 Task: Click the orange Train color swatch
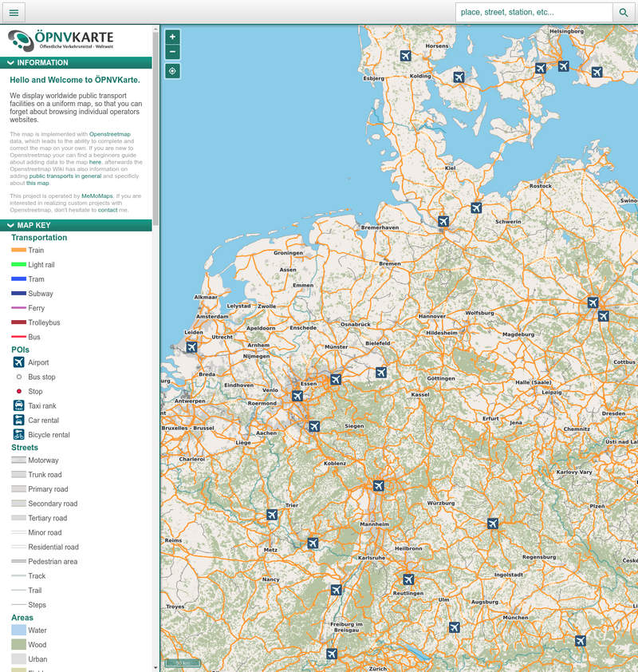(x=19, y=251)
